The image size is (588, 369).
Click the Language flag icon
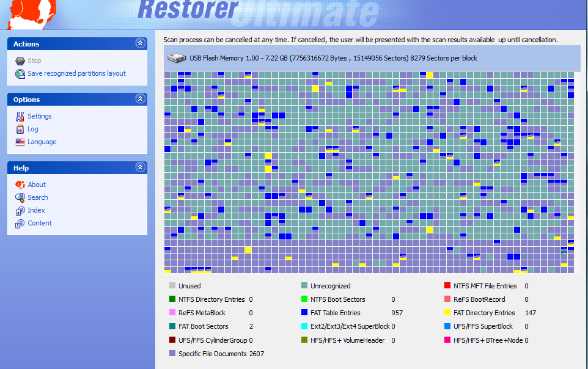click(20, 142)
